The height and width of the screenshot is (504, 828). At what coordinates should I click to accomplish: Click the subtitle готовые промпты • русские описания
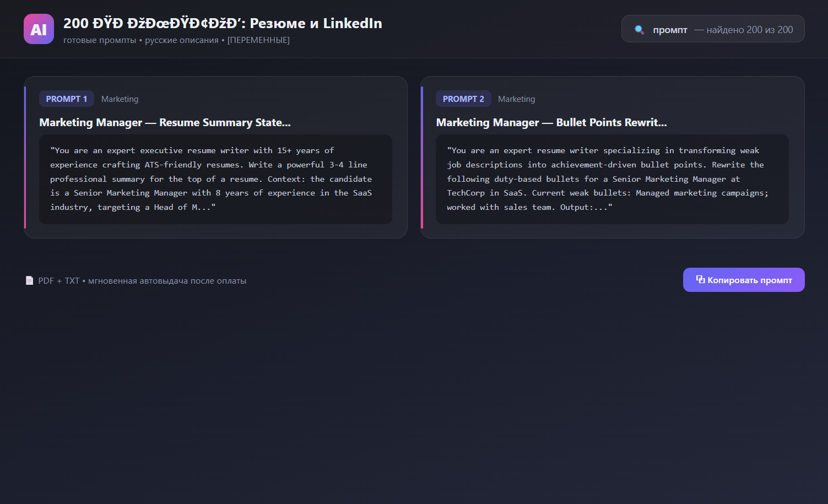pos(141,40)
